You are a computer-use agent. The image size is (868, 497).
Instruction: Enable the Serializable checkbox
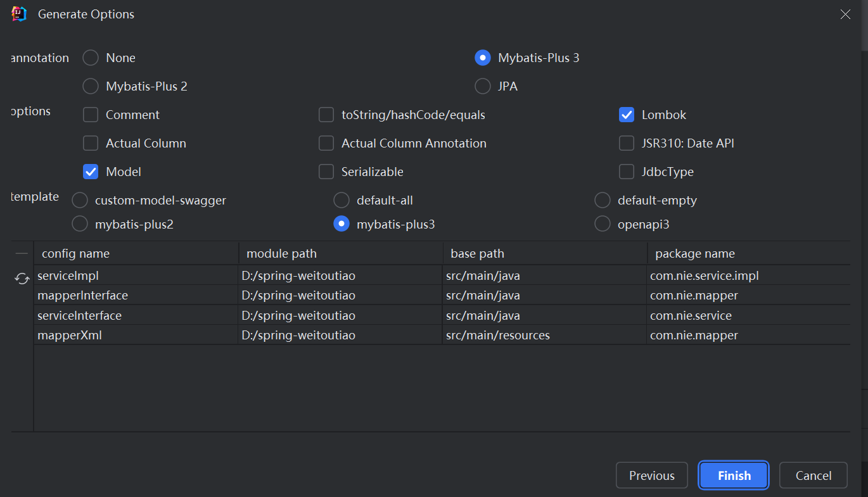coord(326,172)
